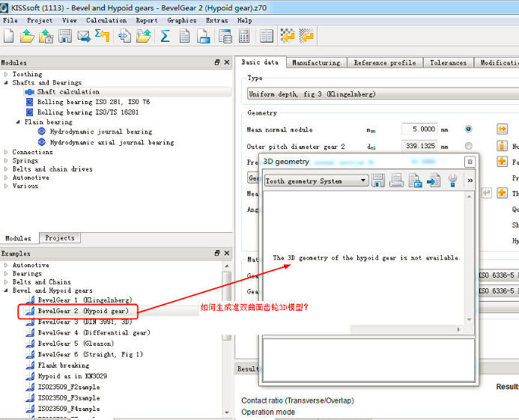
Task: Save the 3D geometry using disk icon
Action: pos(378,180)
